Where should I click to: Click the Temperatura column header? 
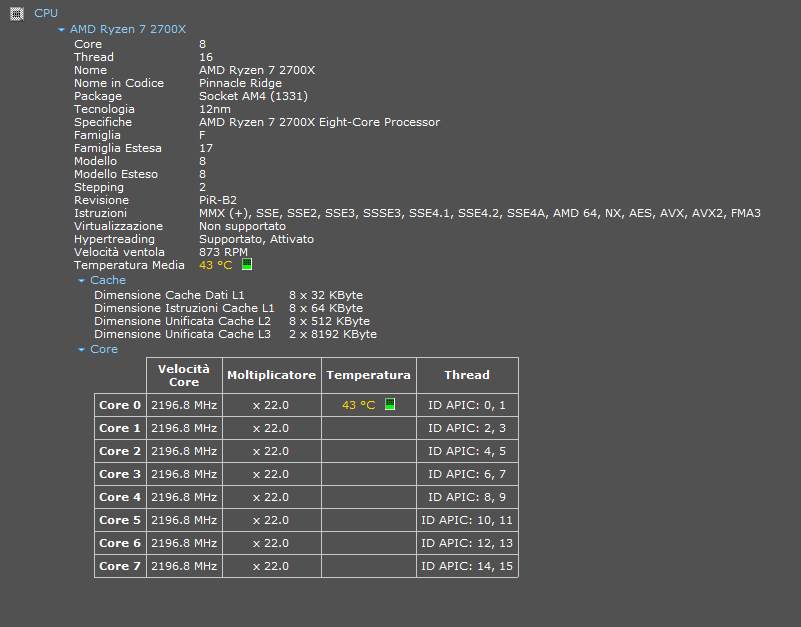[x=368, y=375]
